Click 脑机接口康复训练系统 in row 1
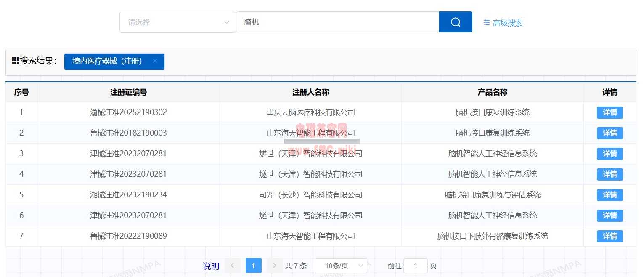 pyautogui.click(x=492, y=112)
